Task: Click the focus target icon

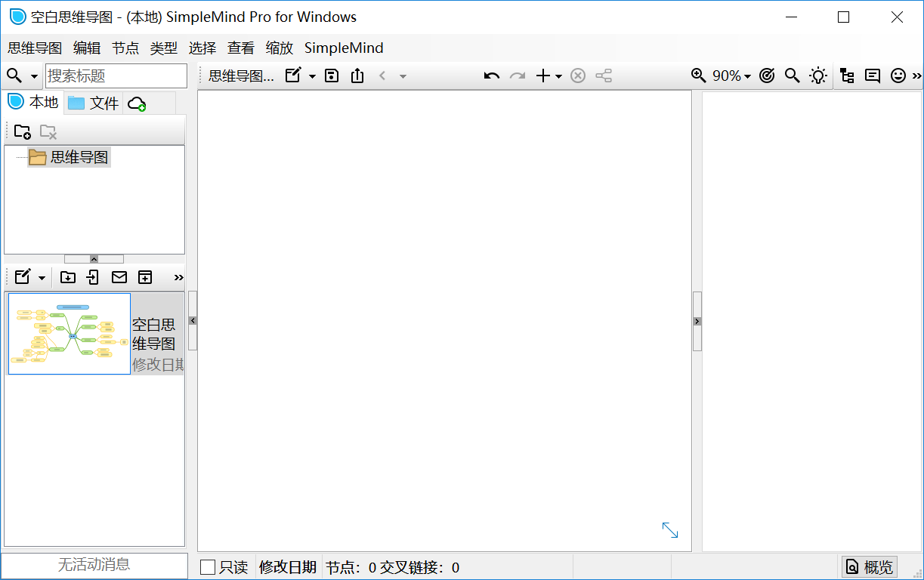Action: coord(767,76)
